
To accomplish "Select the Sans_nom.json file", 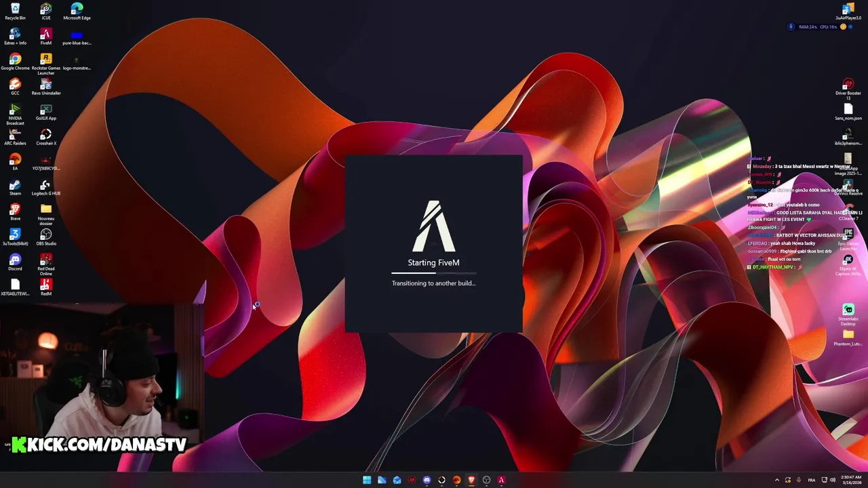I will point(848,111).
